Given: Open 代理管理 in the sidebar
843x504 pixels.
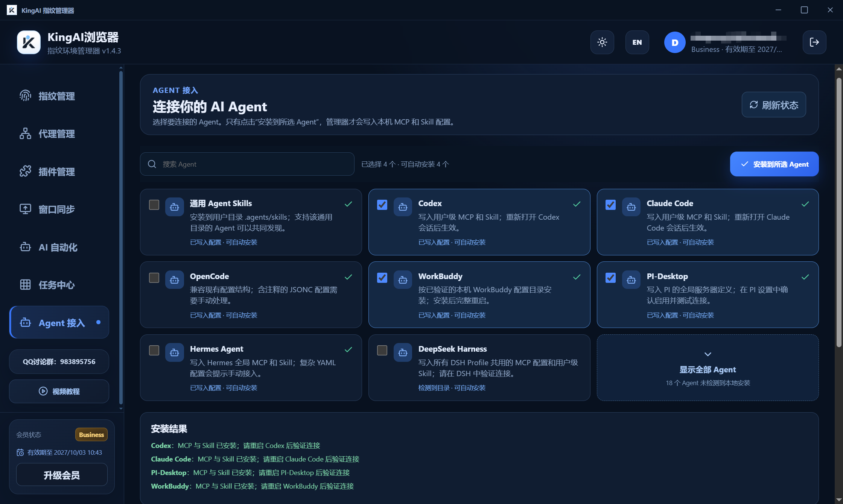Looking at the screenshot, I should 59,134.
